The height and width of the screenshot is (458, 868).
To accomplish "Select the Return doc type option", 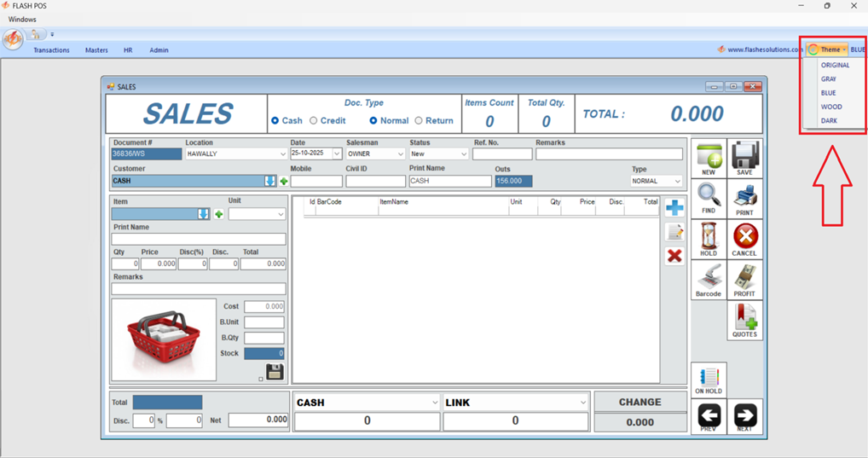I will point(419,121).
